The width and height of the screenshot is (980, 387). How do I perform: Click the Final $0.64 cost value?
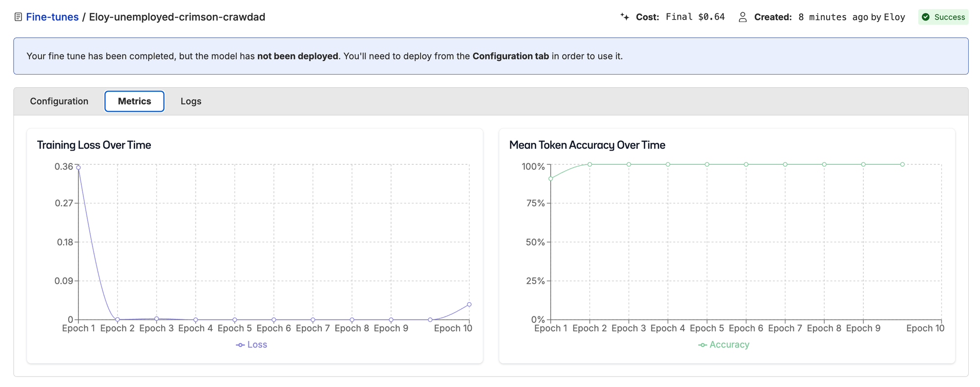[695, 17]
